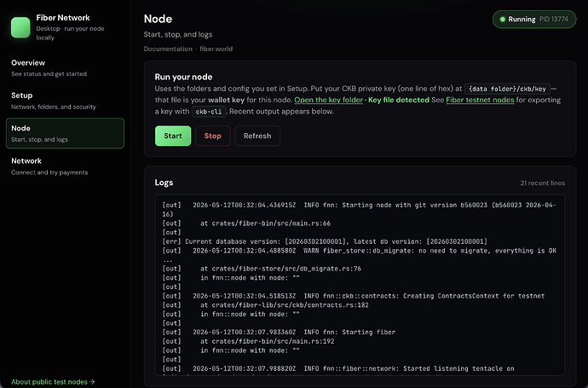Click the ckb-cli code chip
Screen dimensions: 588x388
coord(209,112)
